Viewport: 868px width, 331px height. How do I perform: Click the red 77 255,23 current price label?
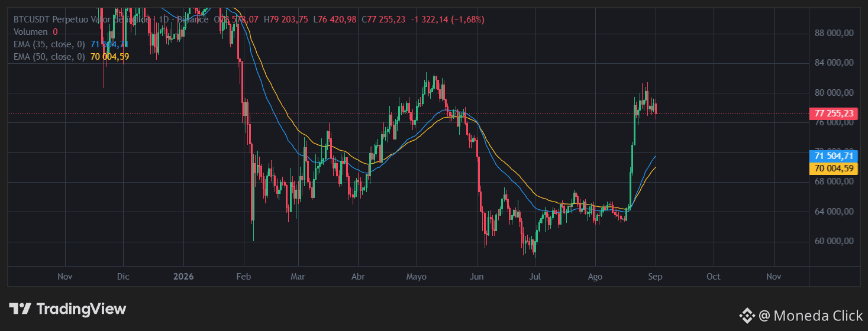(x=833, y=114)
